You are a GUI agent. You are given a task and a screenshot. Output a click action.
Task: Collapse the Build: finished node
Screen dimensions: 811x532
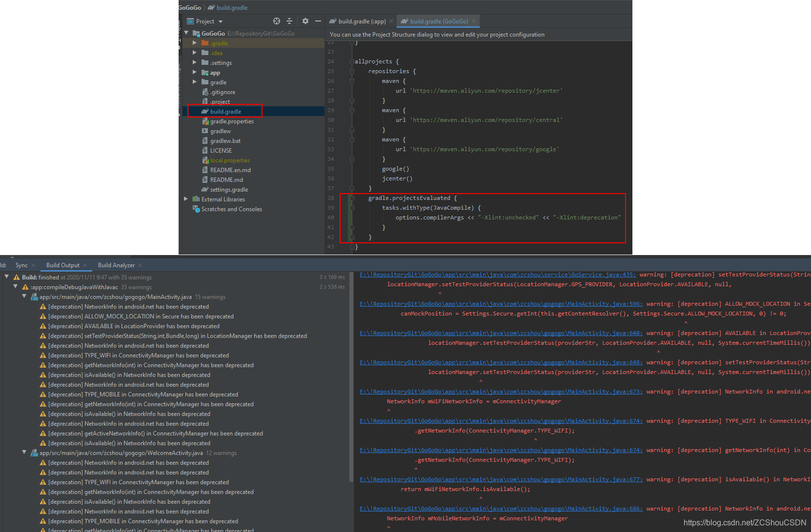[x=7, y=277]
